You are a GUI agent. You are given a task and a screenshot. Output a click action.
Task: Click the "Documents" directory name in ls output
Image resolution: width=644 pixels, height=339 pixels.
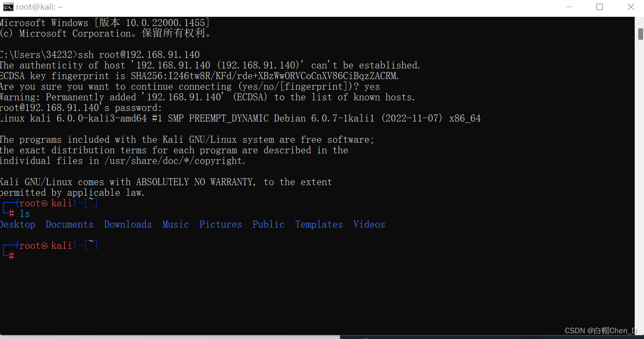(69, 225)
